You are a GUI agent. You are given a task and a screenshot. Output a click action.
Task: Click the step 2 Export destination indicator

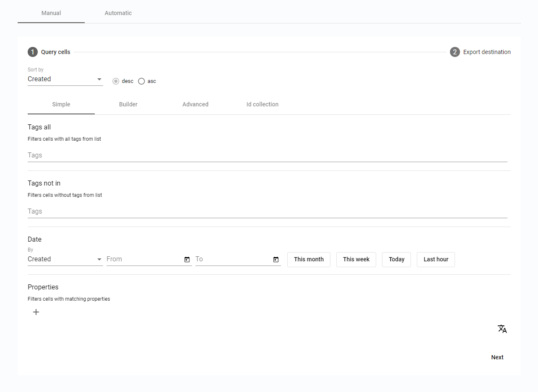[x=455, y=52]
